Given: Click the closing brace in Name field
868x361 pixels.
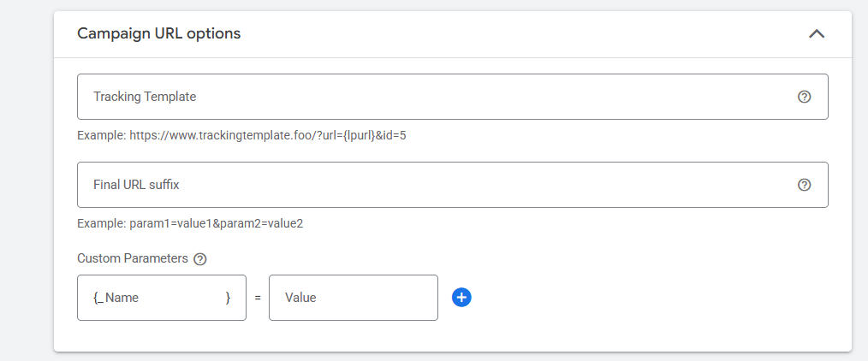Looking at the screenshot, I should point(228,298).
